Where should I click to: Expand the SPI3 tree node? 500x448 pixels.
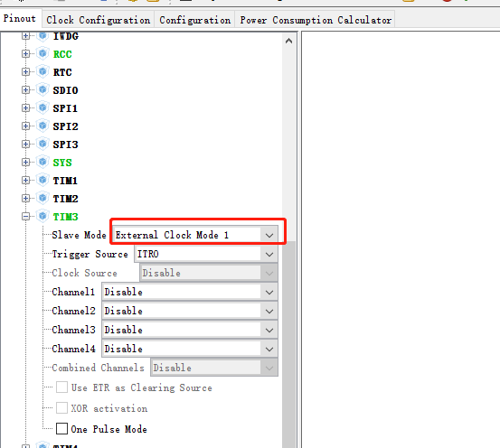click(26, 145)
